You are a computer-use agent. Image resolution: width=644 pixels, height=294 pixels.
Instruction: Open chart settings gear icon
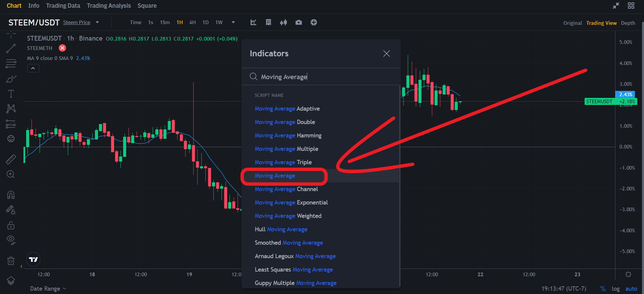628,275
